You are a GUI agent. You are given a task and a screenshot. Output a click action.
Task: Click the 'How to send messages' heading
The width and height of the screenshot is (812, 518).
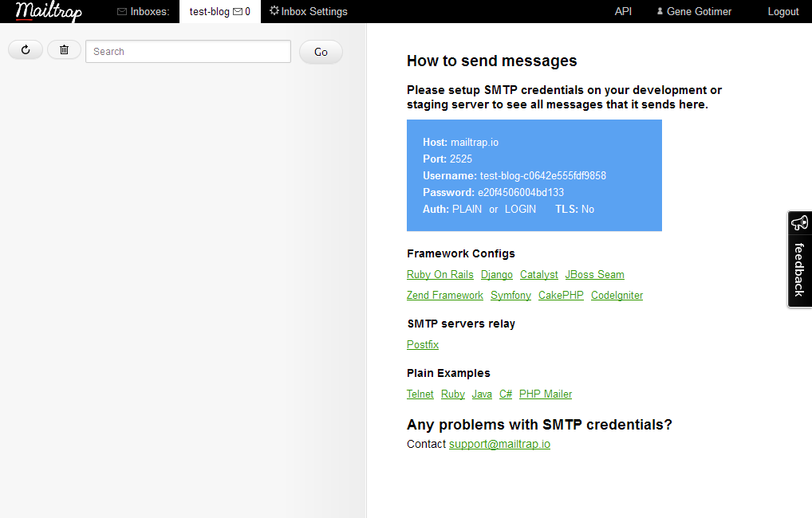click(x=491, y=61)
